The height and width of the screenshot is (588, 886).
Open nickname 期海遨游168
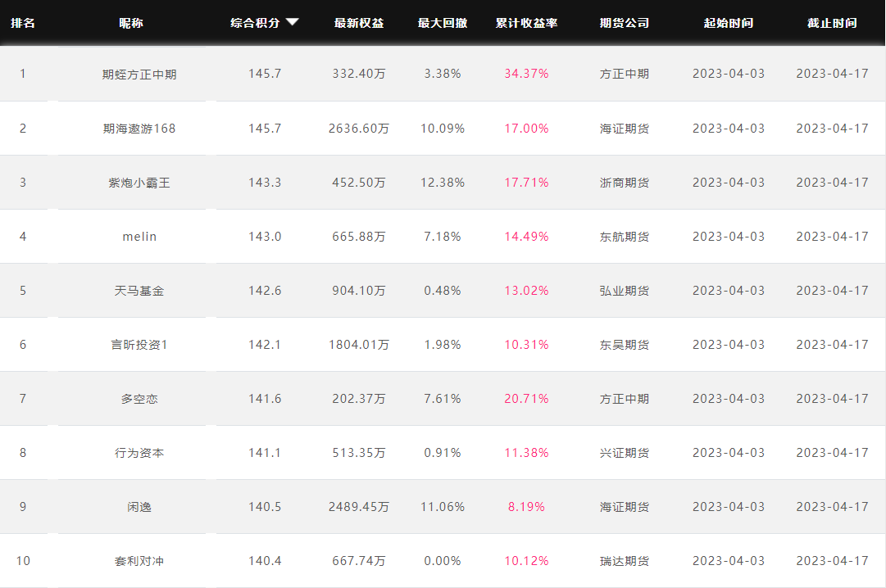click(139, 129)
